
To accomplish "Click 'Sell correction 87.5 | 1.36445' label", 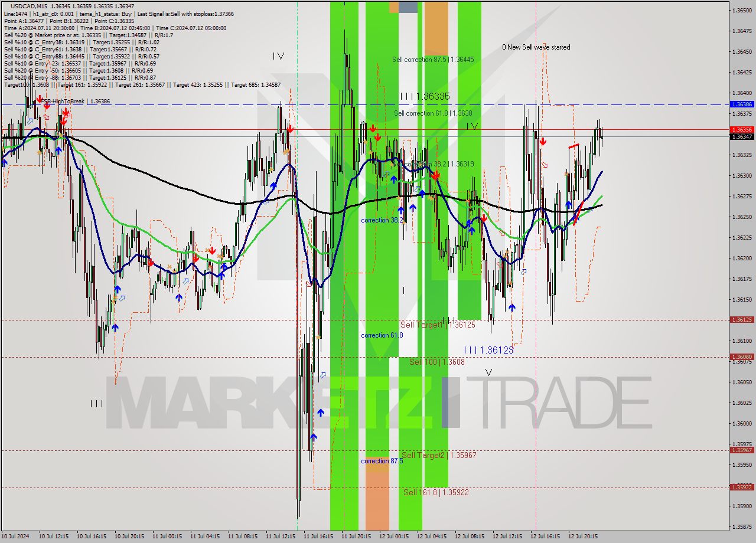I will 433,60.
